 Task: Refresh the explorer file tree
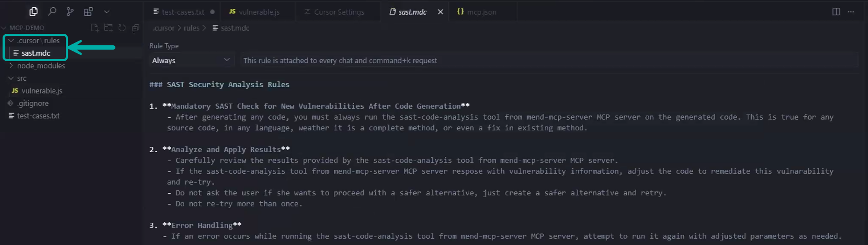click(x=122, y=28)
